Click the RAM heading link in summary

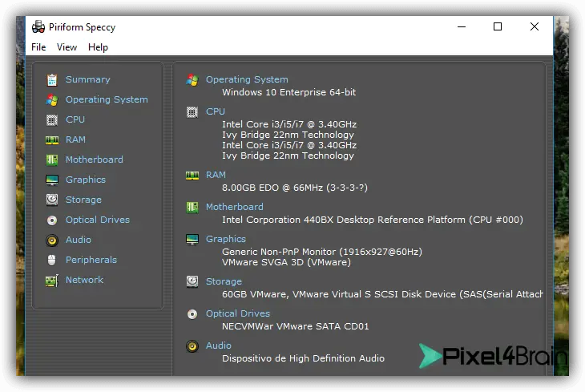point(216,175)
